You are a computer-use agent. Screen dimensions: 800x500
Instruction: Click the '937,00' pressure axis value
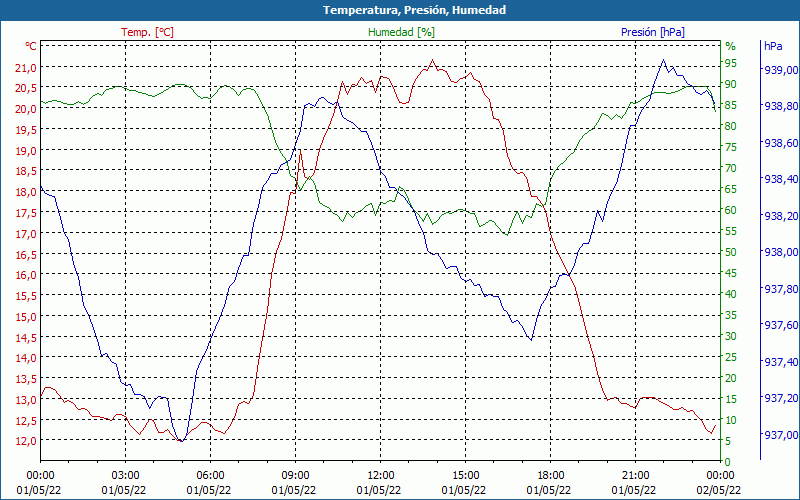click(x=781, y=435)
